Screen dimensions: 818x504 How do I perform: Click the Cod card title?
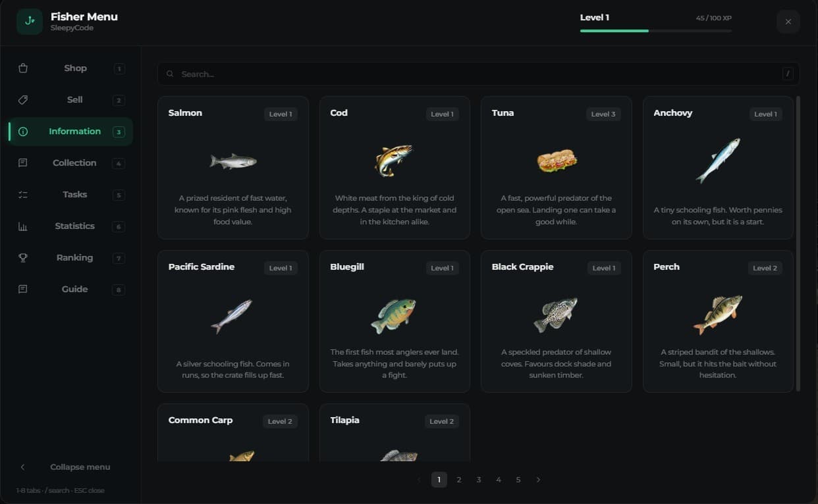[339, 113]
